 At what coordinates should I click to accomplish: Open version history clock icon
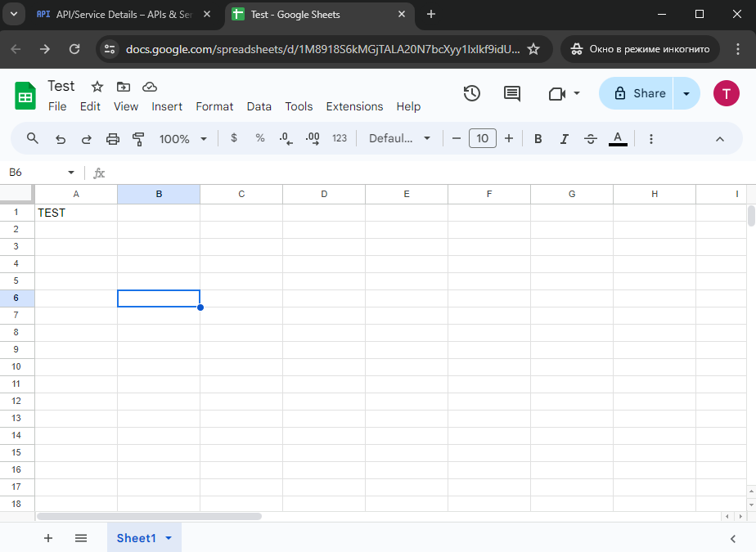click(471, 93)
